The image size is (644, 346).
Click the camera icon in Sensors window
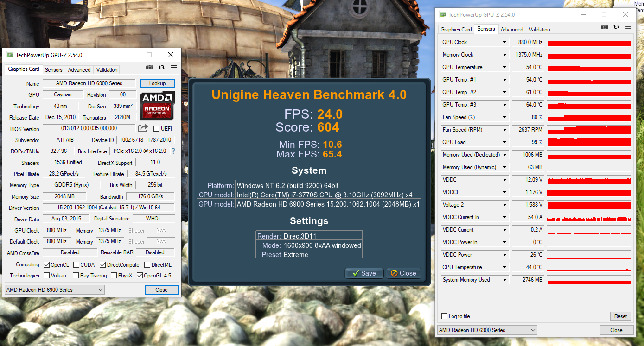(x=605, y=27)
